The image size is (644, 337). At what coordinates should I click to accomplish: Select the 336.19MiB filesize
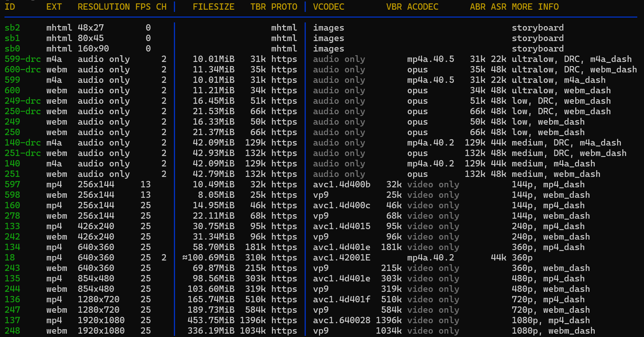point(211,331)
